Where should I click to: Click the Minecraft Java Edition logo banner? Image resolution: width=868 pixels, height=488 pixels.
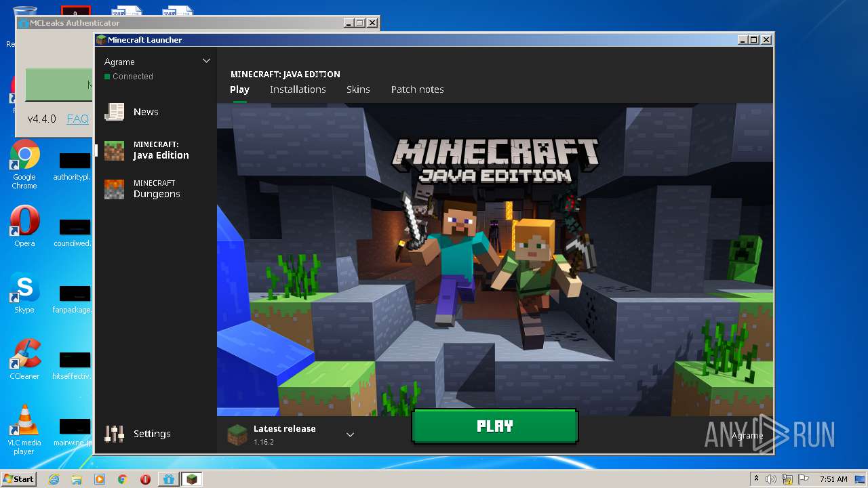point(495,161)
